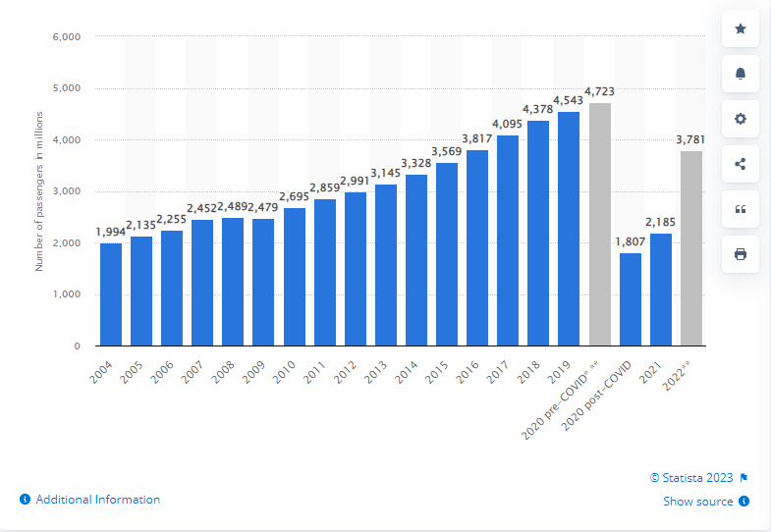Click the share statistic icon
Screen dimensions: 771x532
740,164
